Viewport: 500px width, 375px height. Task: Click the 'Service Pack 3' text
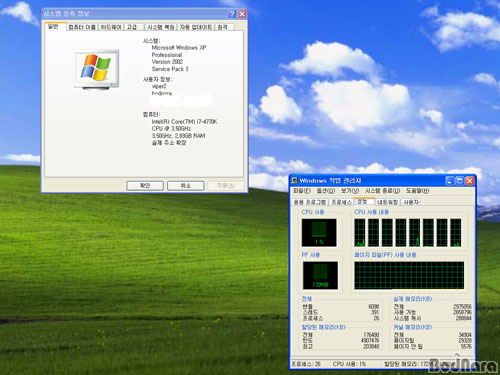click(170, 69)
